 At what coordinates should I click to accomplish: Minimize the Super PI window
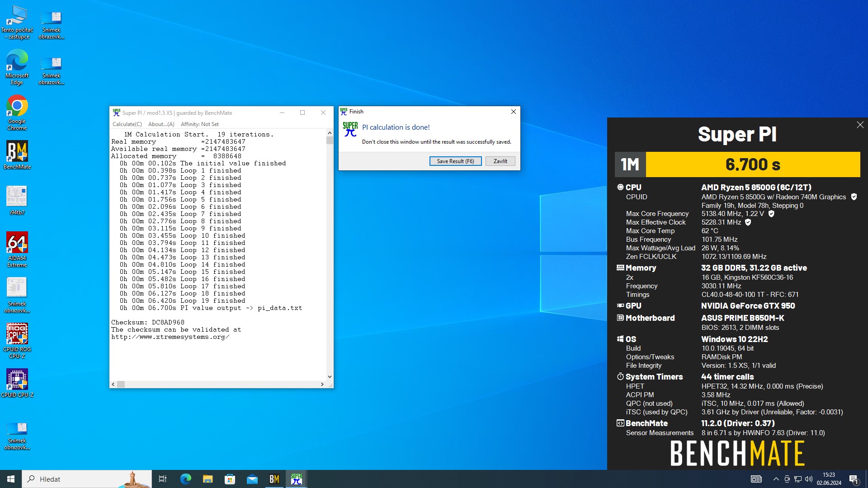(x=282, y=113)
